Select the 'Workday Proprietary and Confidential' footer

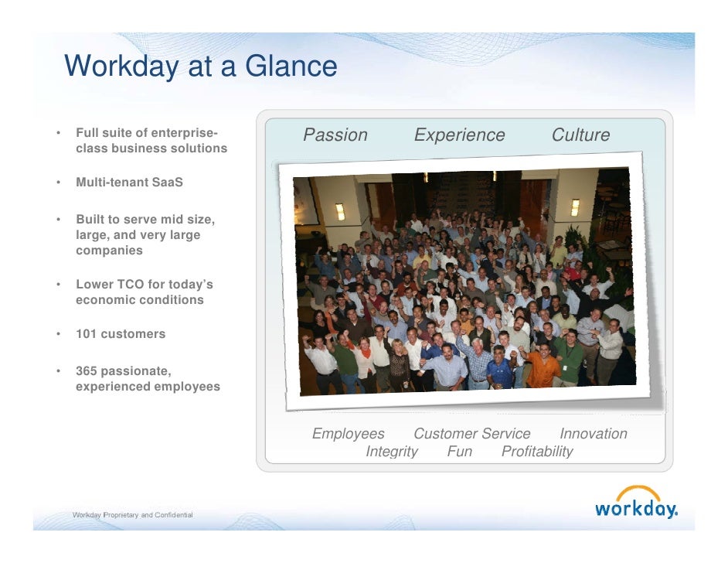pos(133,515)
